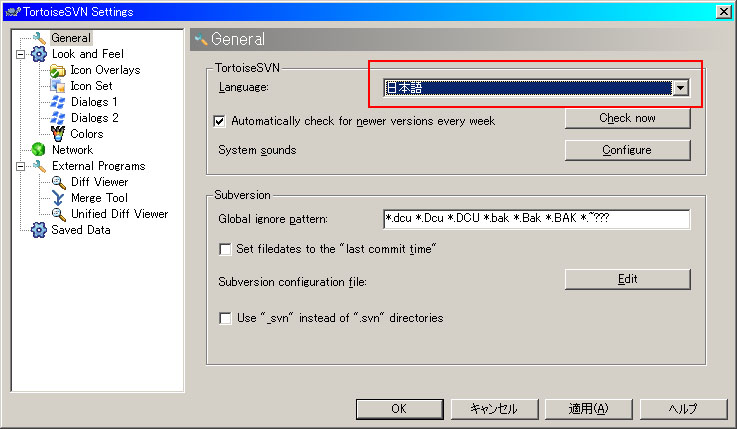Click the Global ignore pattern text field
The width and height of the screenshot is (737, 429).
pos(536,219)
